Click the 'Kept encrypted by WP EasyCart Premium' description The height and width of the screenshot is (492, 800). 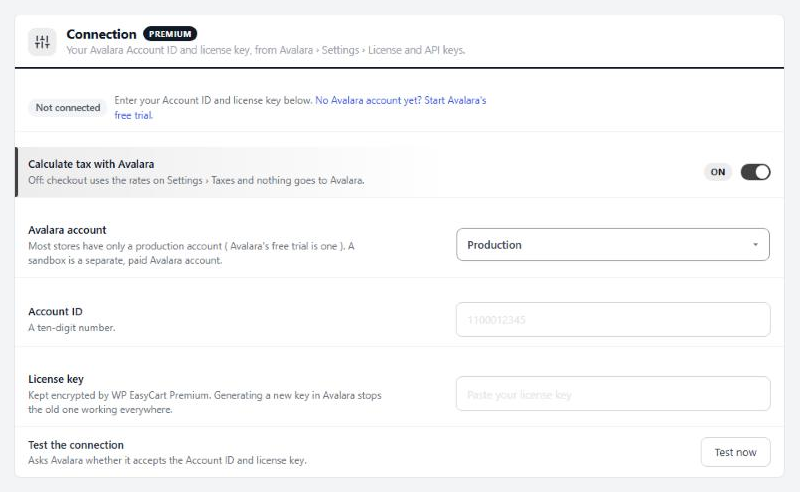point(205,402)
